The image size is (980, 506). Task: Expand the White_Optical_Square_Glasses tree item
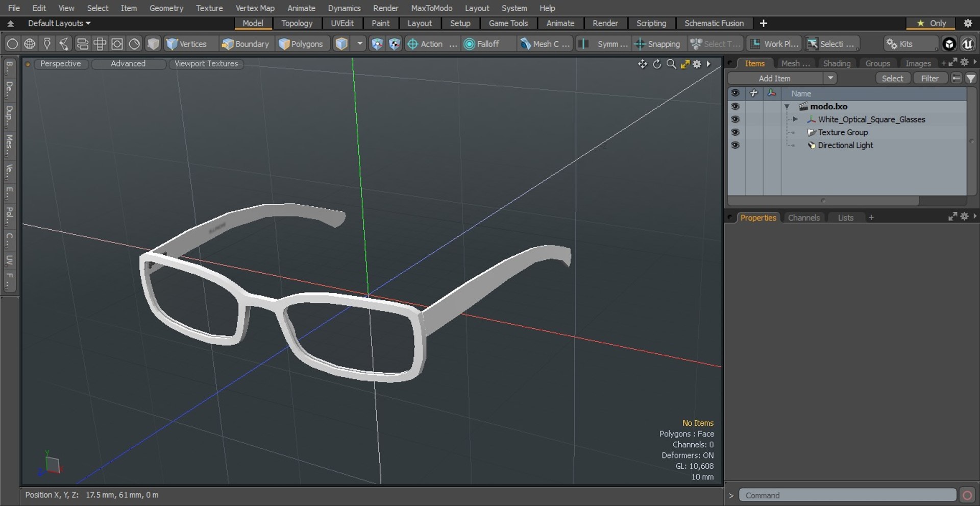(x=795, y=119)
